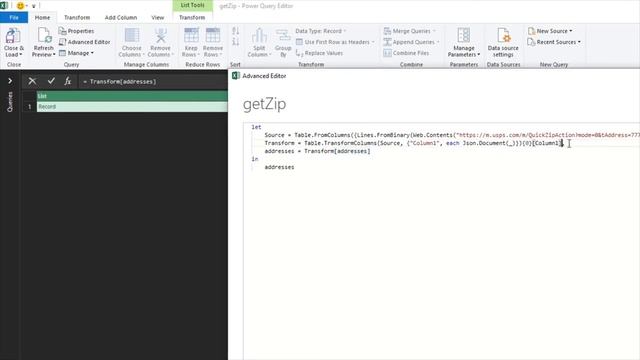Open the Manage Parameters dropdown arrow
640x360 pixels.
click(x=478, y=55)
